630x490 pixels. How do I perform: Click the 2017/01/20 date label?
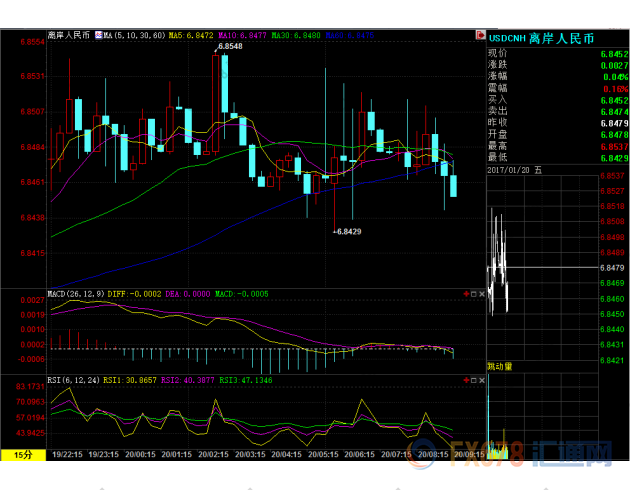pyautogui.click(x=511, y=170)
